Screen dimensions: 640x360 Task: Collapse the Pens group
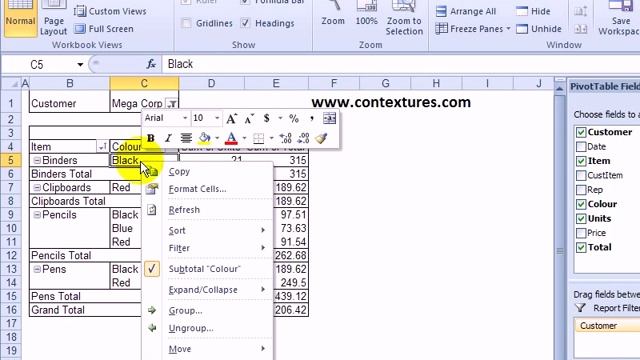coord(37,269)
